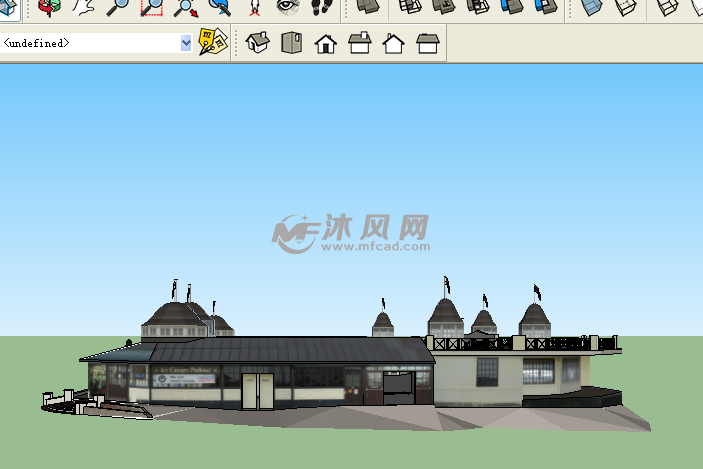The width and height of the screenshot is (703, 469).
Task: Toggle X-Ray face style
Action: pyautogui.click(x=591, y=8)
